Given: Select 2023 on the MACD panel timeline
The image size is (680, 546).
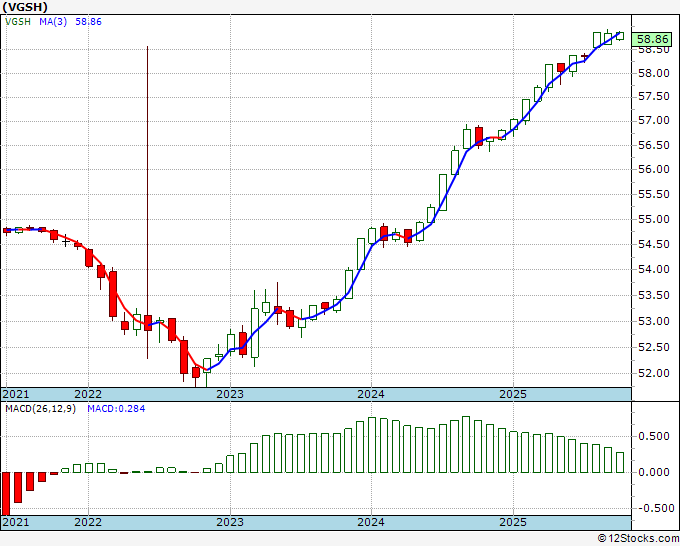Looking at the screenshot, I should tap(230, 522).
